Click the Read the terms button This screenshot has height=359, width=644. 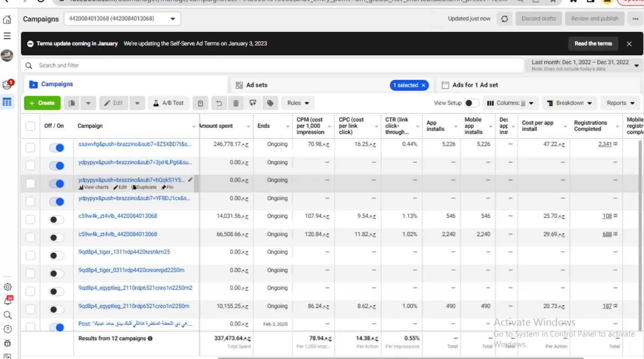point(593,44)
